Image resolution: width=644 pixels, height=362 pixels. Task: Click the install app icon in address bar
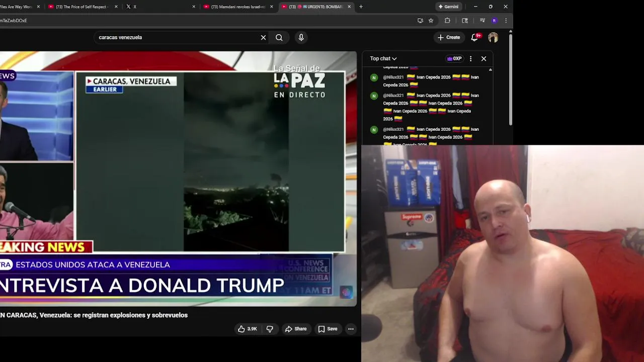pos(420,21)
